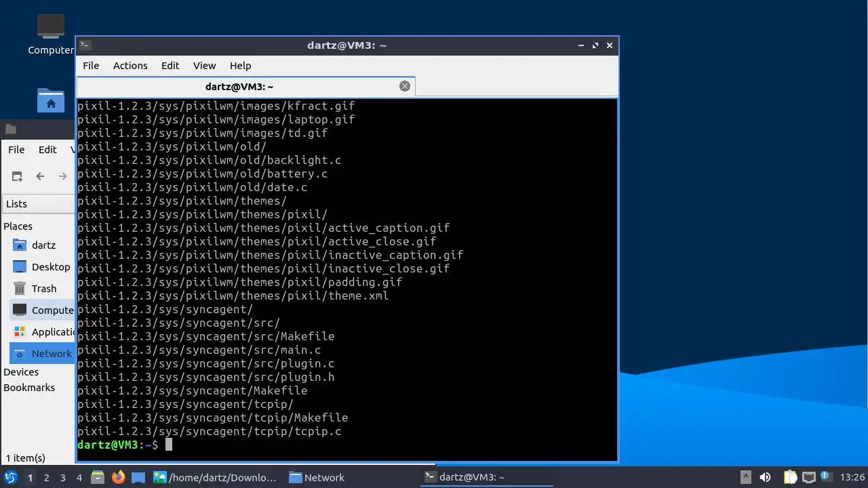Switch to /home/dartz/Downlo... taskbar window
This screenshot has width=868, height=488.
(x=215, y=477)
